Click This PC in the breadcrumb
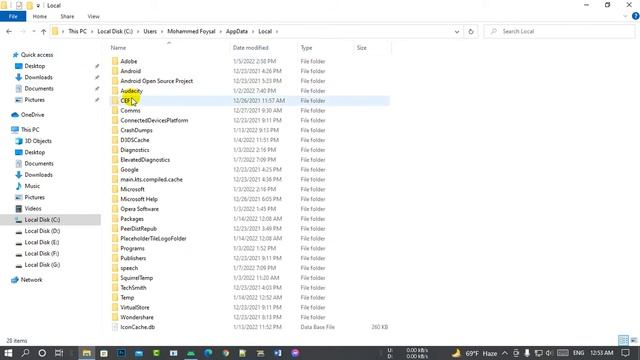Viewport: 640px width, 360px height. click(78, 31)
